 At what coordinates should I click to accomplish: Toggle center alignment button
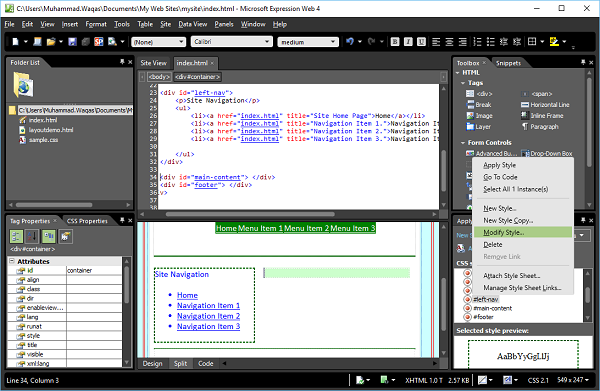click(449, 42)
